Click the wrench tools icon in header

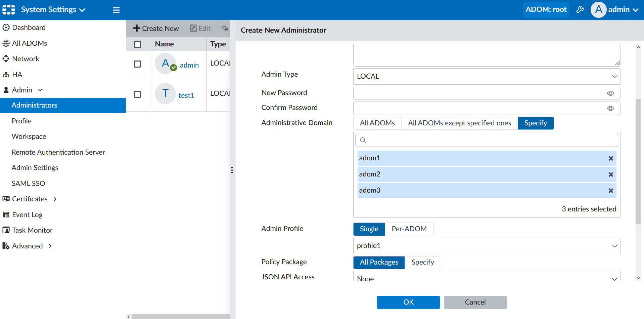[x=580, y=10]
